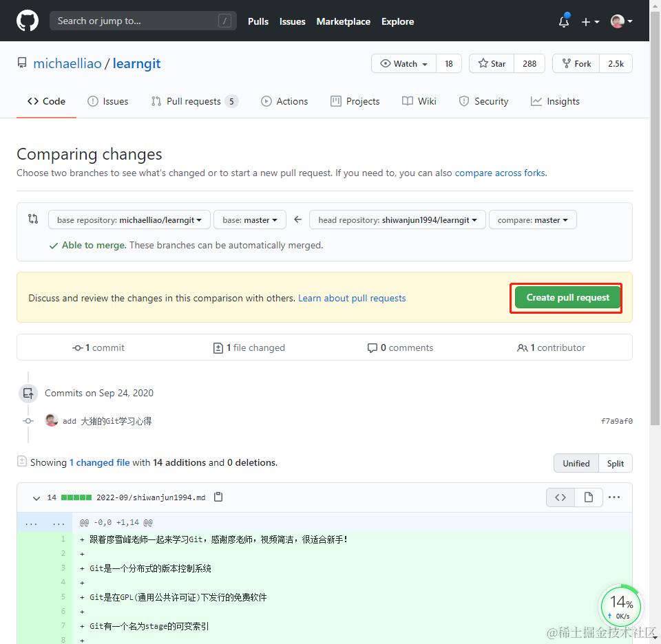Star the learngit repository
The width and height of the screenshot is (661, 644).
[492, 63]
